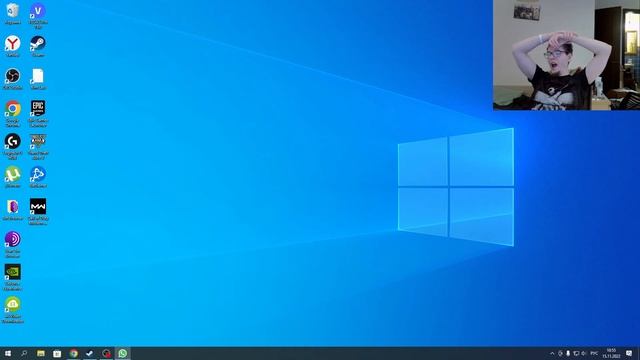Show hidden system tray icons
Viewport: 640px width, 360px height.
click(552, 353)
